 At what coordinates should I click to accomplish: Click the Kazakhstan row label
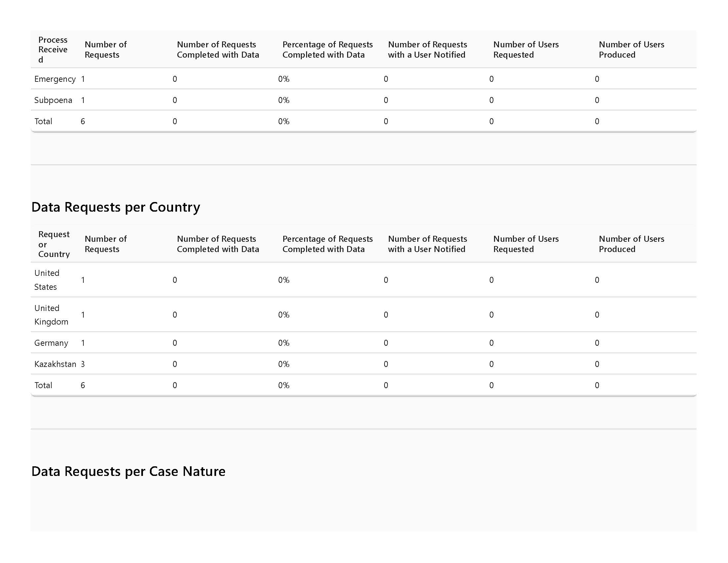pos(55,364)
